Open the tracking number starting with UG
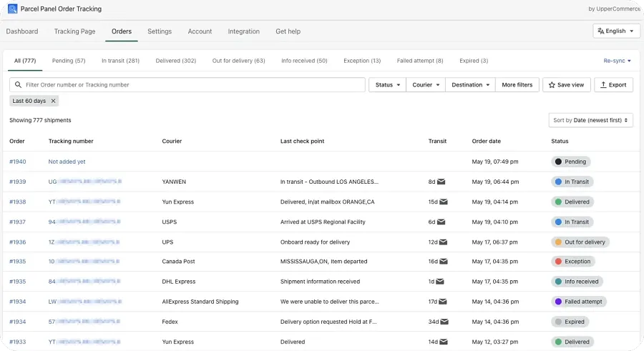Screen dimensions: 644x351 (x=85, y=182)
